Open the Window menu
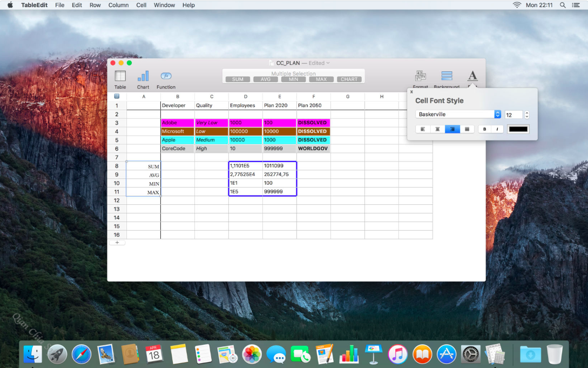The width and height of the screenshot is (588, 368). click(164, 5)
